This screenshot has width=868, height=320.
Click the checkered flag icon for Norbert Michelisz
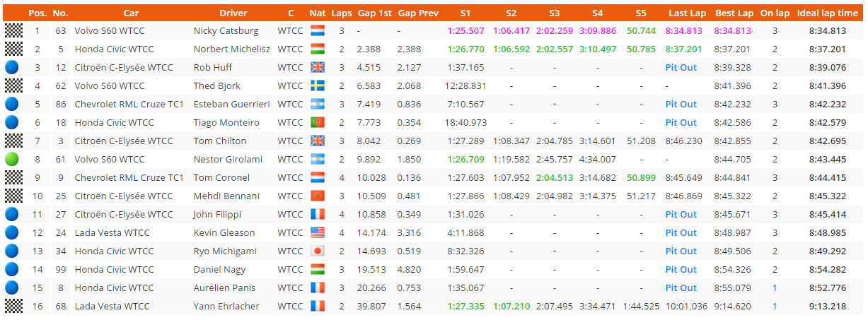[x=13, y=49]
